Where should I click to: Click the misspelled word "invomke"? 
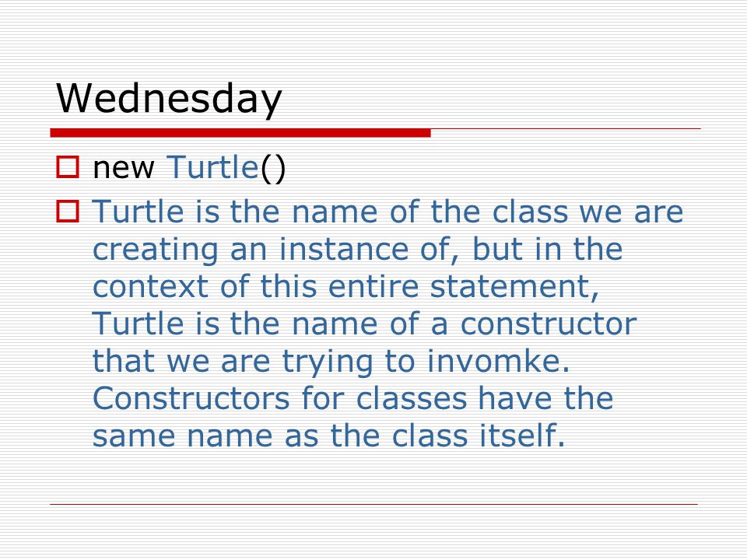(498, 360)
